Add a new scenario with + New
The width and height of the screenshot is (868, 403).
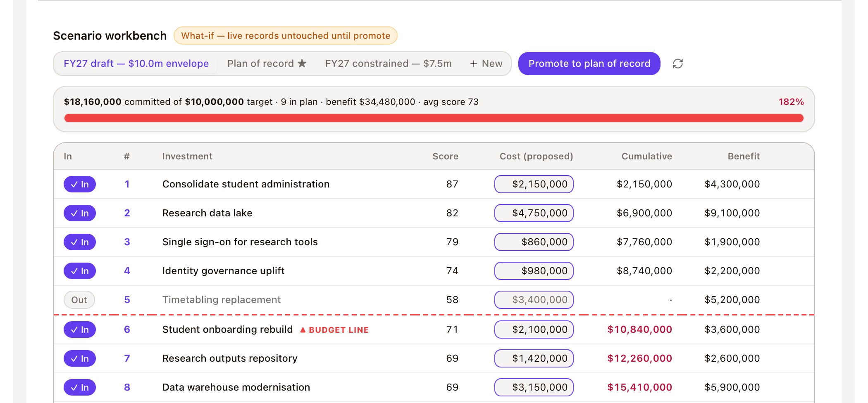(486, 64)
